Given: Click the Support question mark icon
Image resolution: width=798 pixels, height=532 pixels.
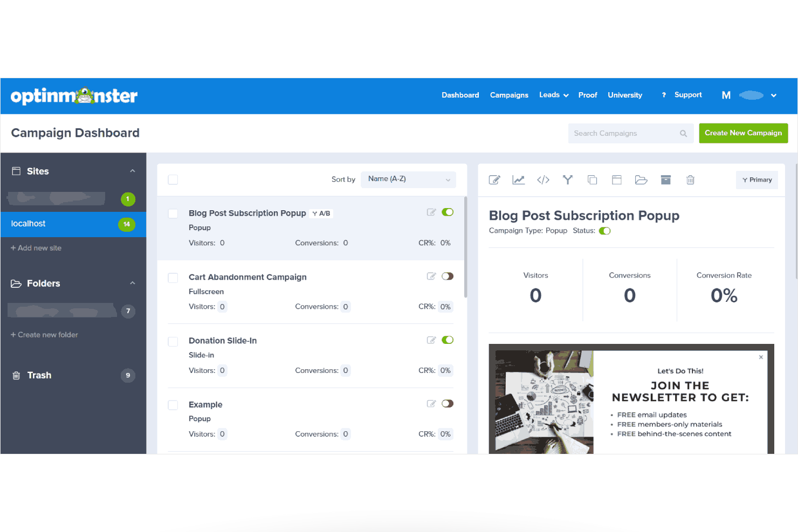Looking at the screenshot, I should pos(664,95).
